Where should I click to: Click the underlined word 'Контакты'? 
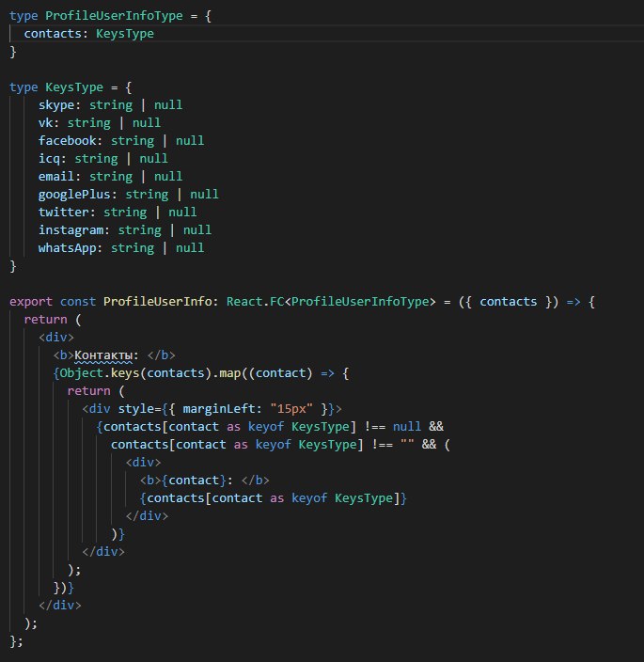click(103, 355)
